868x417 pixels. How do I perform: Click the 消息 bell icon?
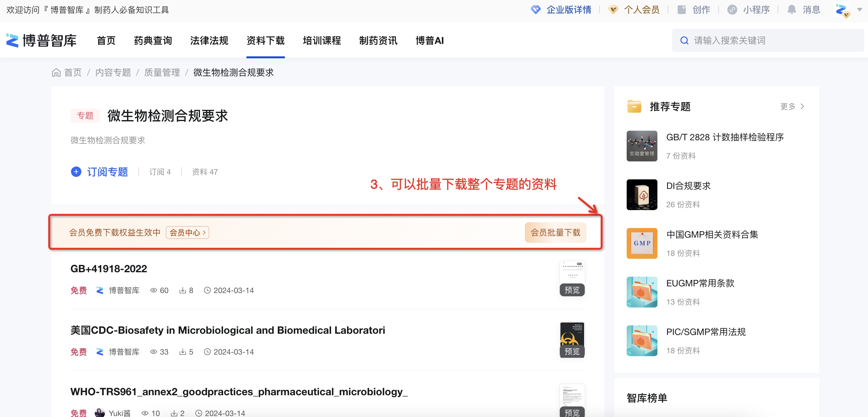[x=792, y=9]
